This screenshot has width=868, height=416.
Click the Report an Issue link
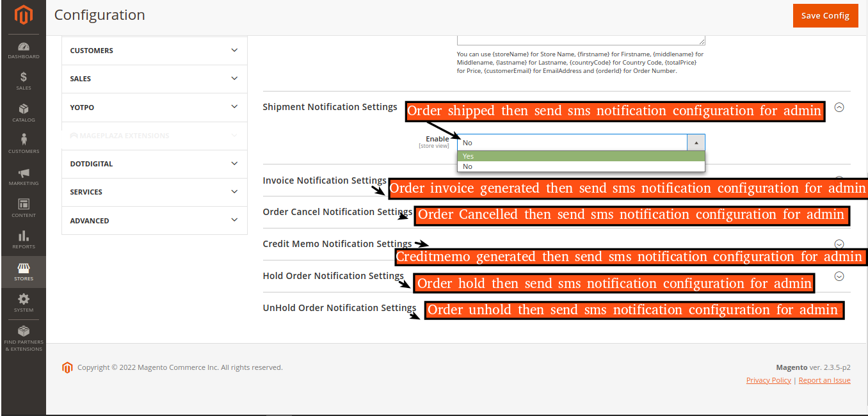click(x=824, y=380)
